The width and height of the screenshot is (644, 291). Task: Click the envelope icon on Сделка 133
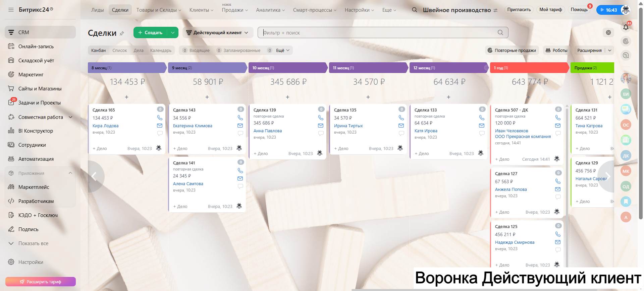tap(482, 126)
